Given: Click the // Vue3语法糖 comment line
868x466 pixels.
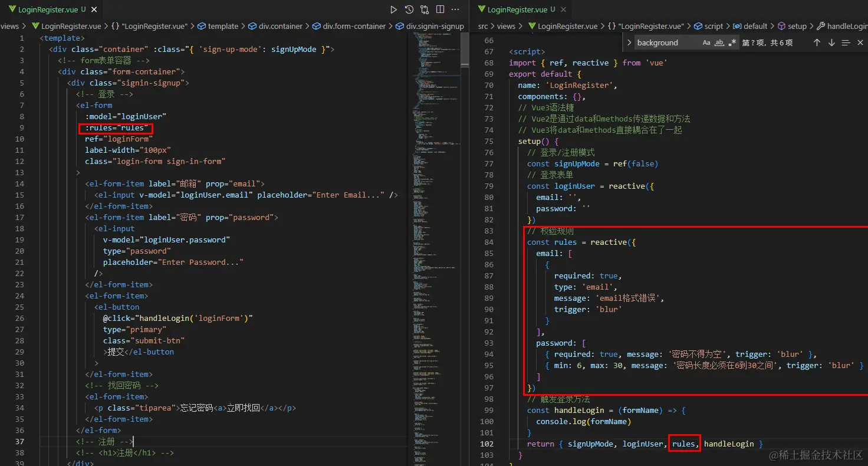Looking at the screenshot, I should point(546,107).
